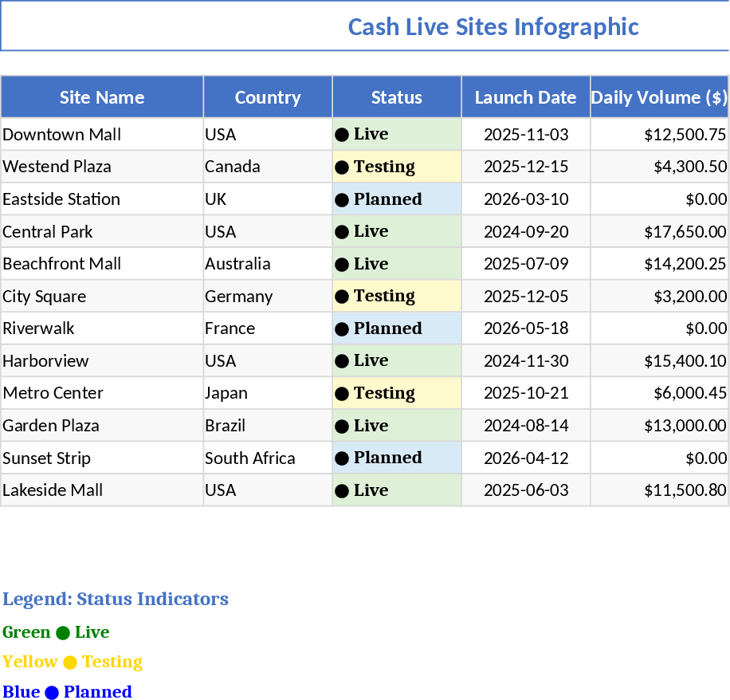Click the Testing dot for Westend Plaza
The image size is (730, 700).
342,167
